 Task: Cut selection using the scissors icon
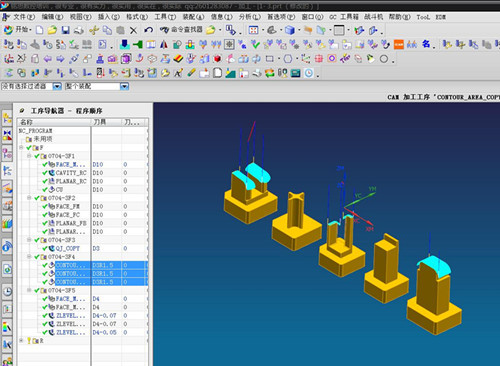click(94, 30)
